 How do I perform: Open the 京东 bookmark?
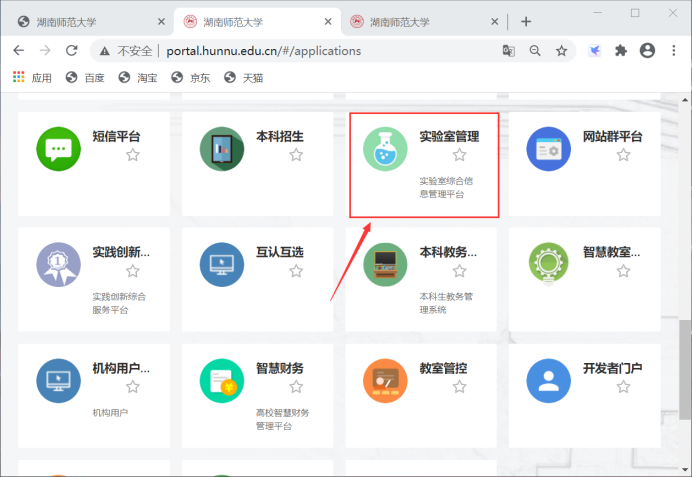coord(191,77)
